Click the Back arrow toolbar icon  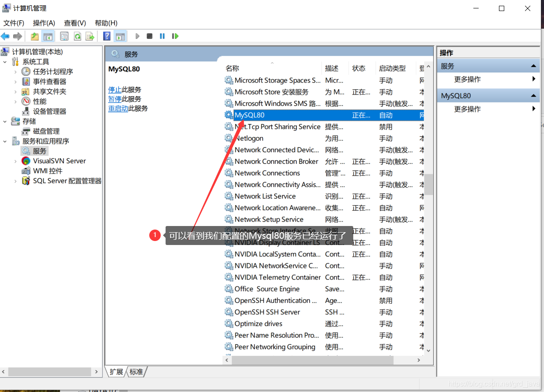[x=5, y=36]
